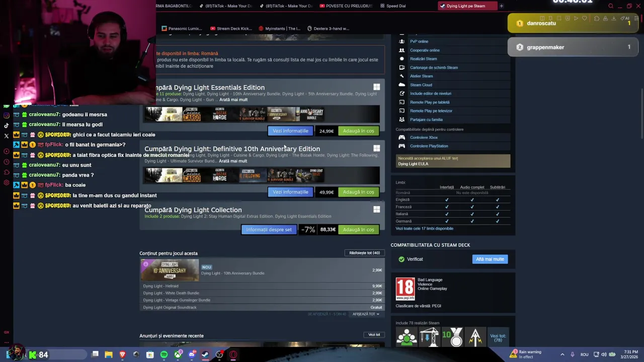This screenshot has height=362, width=644.
Task: Click the Opera GX icon in taskbar
Action: tap(233, 354)
